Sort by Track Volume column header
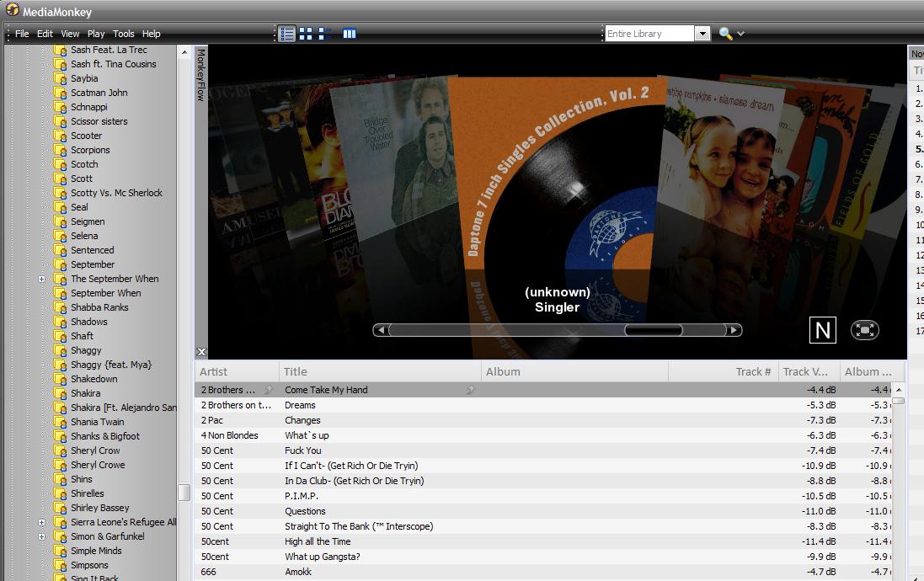Image resolution: width=924 pixels, height=581 pixels. [x=809, y=372]
